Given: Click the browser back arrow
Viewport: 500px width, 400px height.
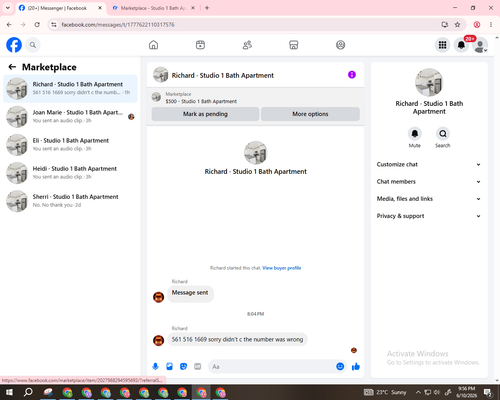Looking at the screenshot, I should (9, 25).
